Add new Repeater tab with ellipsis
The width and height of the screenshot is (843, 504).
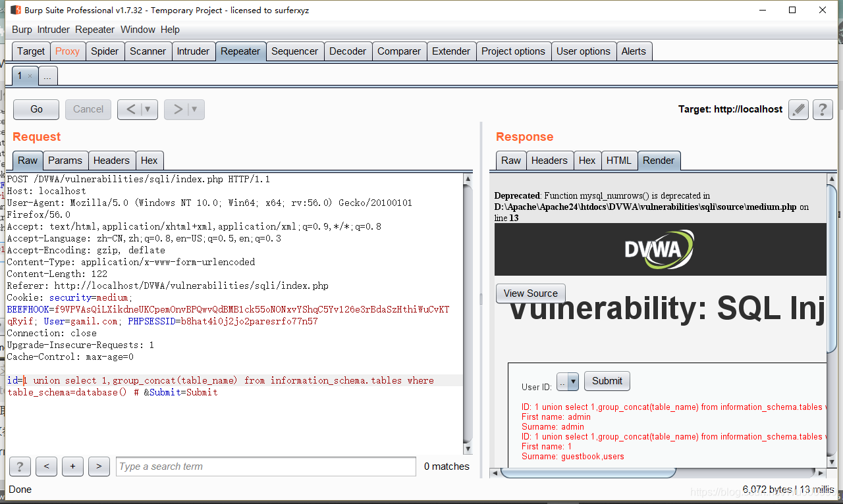tap(48, 76)
